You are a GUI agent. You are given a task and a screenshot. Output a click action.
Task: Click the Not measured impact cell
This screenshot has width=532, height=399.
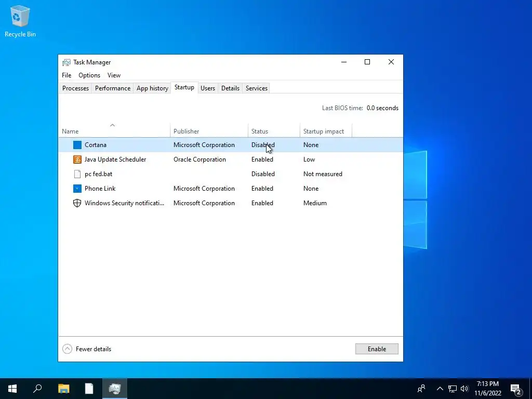coord(323,174)
